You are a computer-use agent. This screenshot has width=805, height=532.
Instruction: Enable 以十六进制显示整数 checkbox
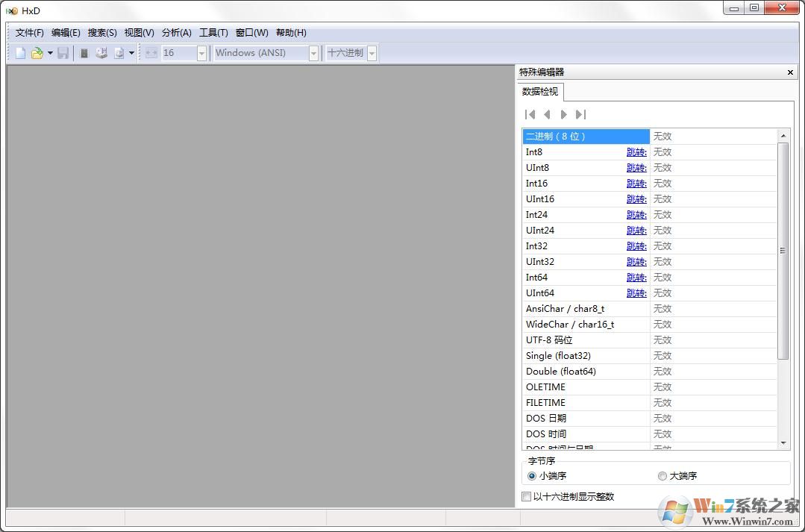[526, 496]
